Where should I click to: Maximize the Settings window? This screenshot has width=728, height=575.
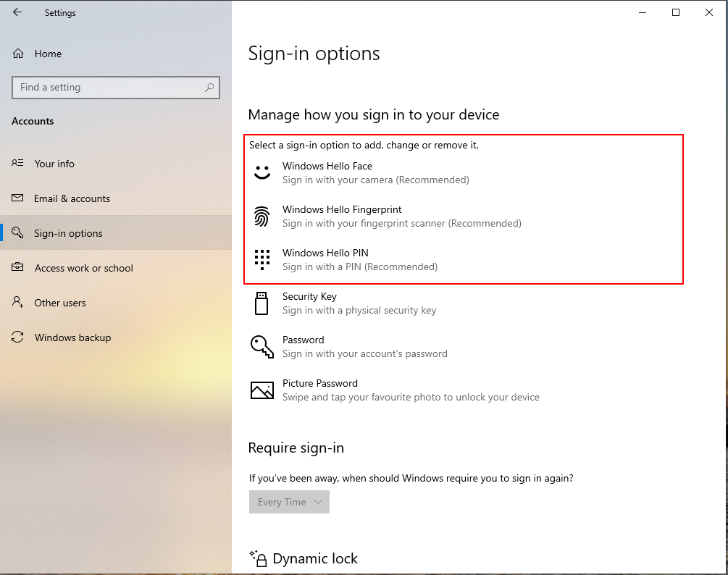[676, 12]
